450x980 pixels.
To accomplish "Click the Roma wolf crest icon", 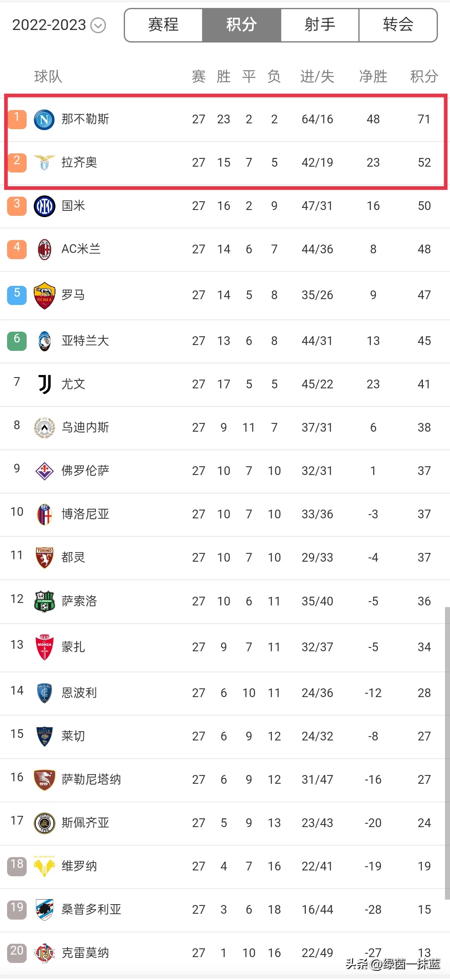I will [x=44, y=295].
